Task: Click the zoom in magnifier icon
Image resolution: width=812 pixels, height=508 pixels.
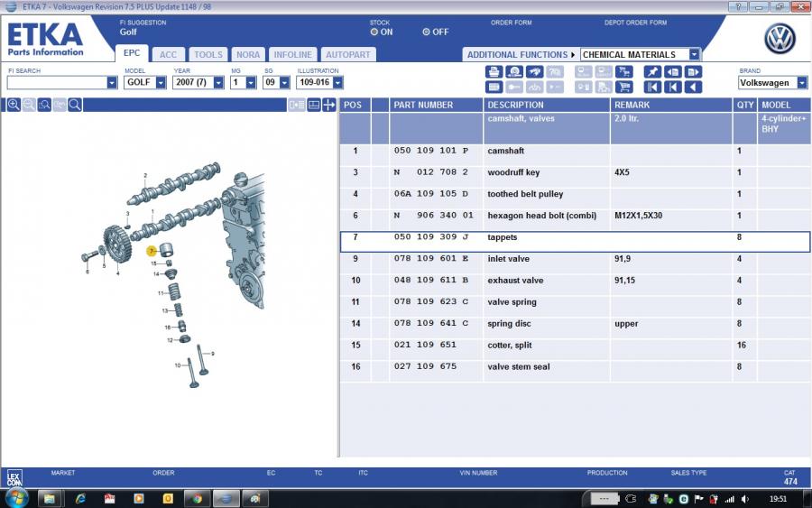Action: click(x=14, y=105)
